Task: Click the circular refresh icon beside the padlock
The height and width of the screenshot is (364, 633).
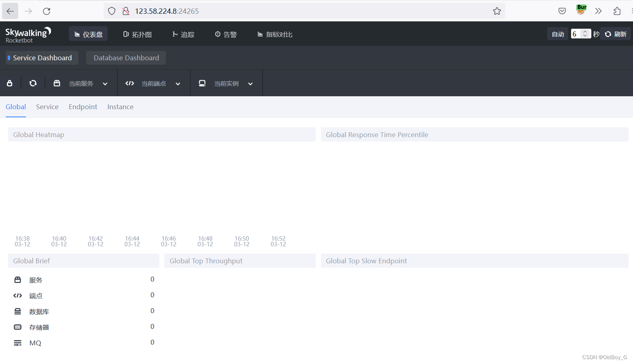Action: click(x=32, y=83)
